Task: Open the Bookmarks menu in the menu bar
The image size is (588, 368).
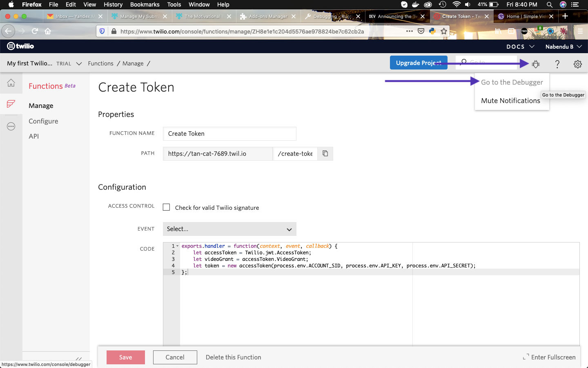Action: [145, 4]
